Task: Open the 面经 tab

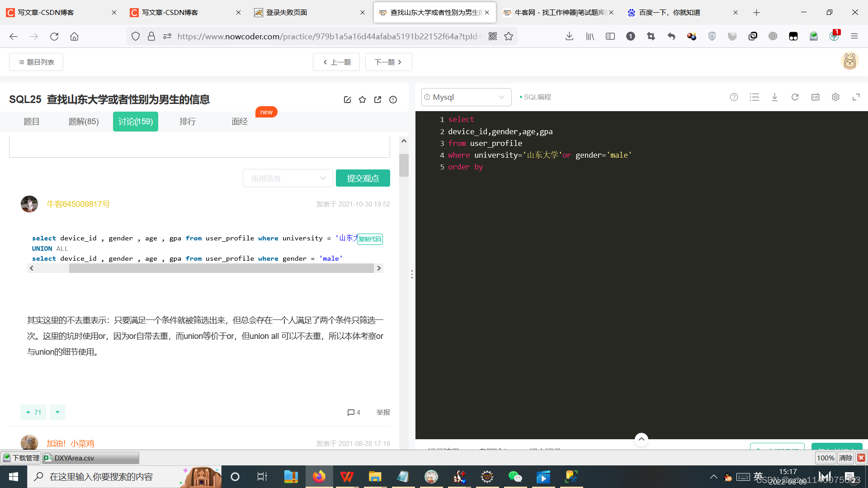Action: (x=239, y=121)
